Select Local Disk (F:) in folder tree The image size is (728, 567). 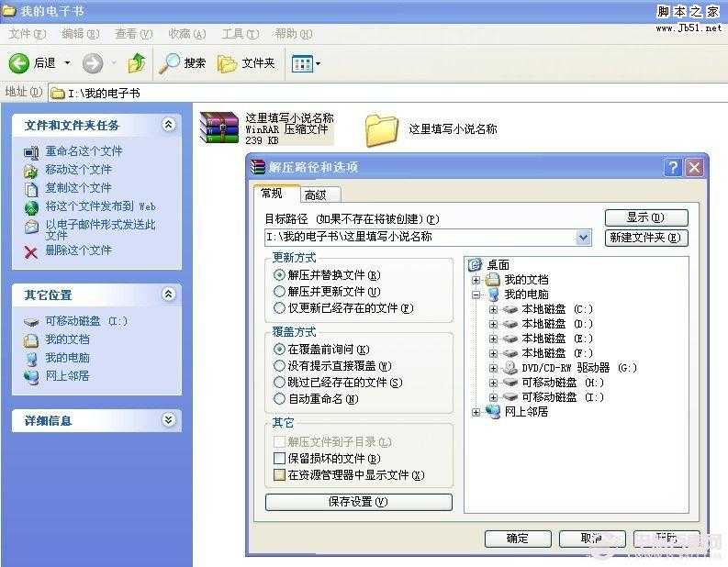[557, 353]
